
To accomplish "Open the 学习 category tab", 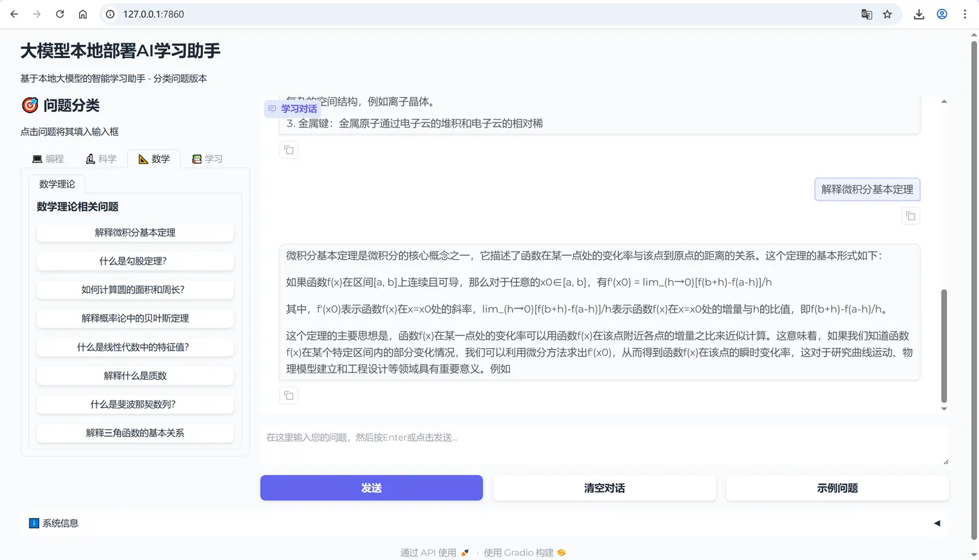I will (208, 159).
